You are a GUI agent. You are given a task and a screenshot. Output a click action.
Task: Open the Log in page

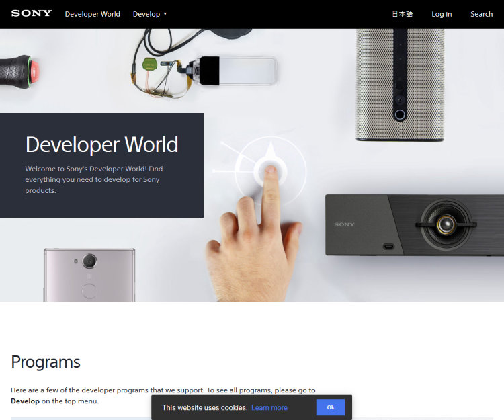(442, 14)
